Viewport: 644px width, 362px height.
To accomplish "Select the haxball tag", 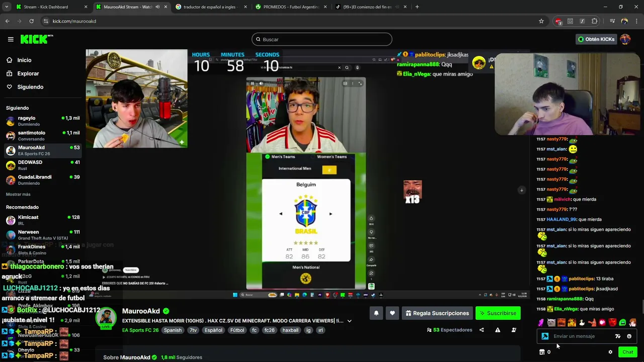I will [290, 330].
